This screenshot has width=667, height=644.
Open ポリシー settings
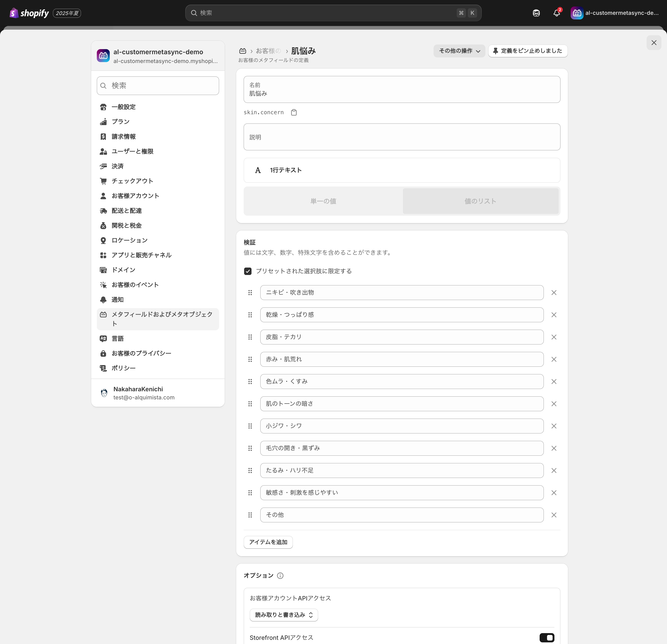157,368
